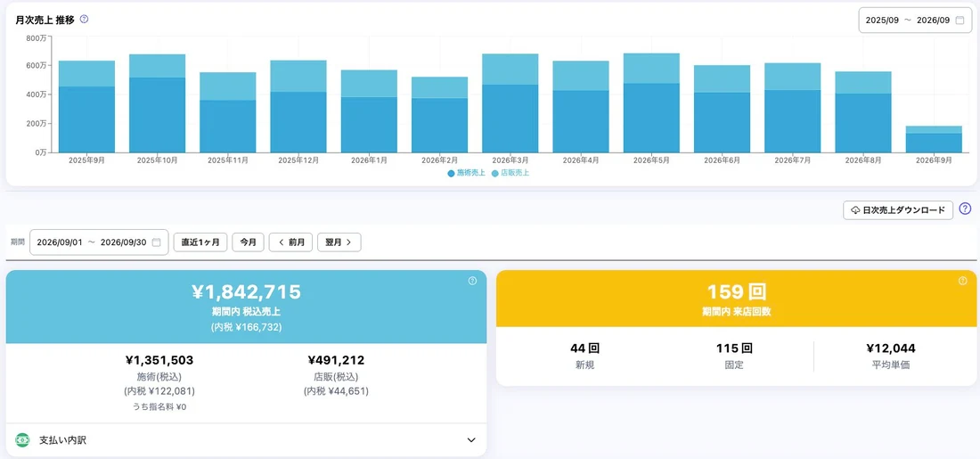The width and height of the screenshot is (980, 459).
Task: Click the 800万 y-axis label
Action: [x=37, y=38]
